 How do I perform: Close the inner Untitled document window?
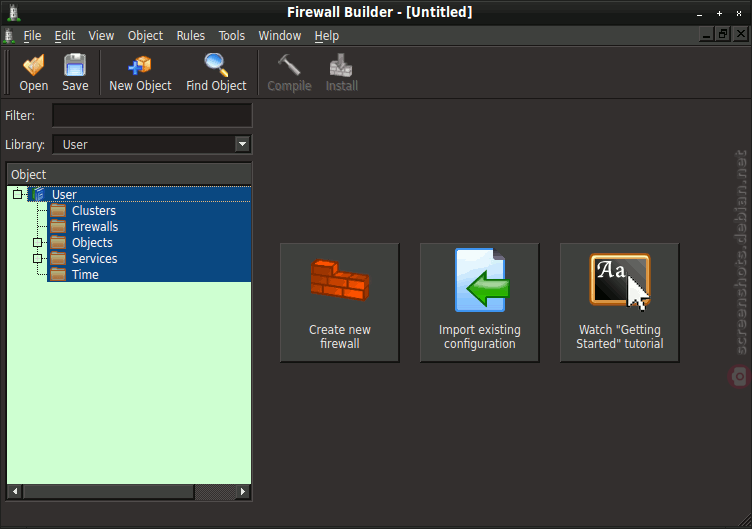click(x=741, y=35)
